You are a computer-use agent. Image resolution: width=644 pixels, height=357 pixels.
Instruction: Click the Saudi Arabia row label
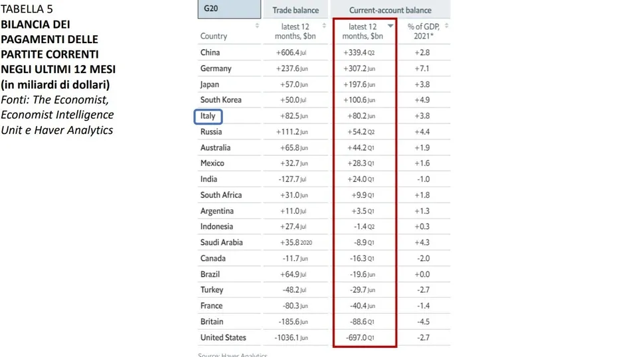(x=221, y=242)
